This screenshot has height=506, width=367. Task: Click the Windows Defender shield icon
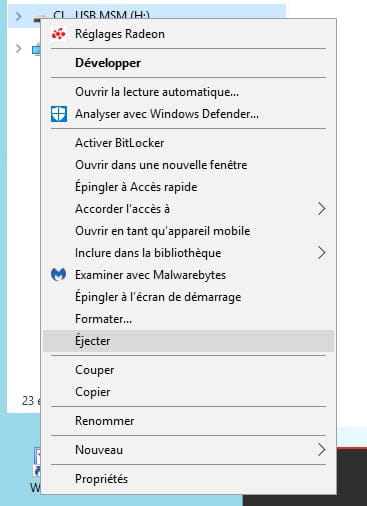click(x=59, y=114)
